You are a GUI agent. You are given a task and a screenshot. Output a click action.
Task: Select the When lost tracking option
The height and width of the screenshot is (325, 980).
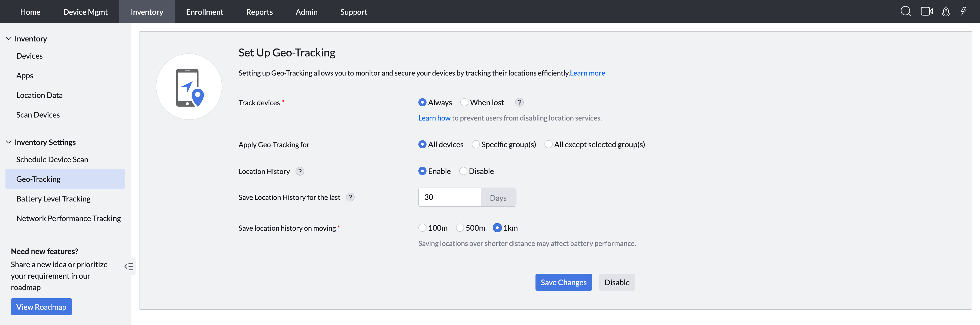464,103
